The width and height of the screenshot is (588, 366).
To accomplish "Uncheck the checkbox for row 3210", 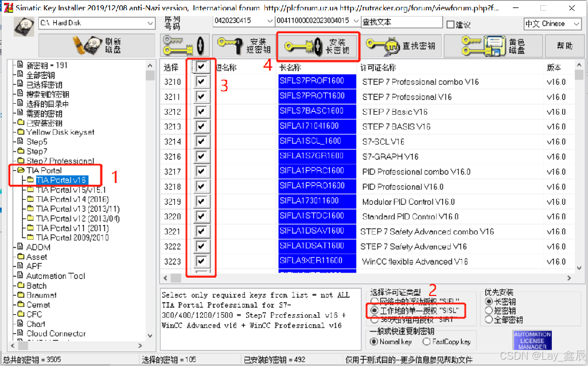I will pyautogui.click(x=201, y=81).
